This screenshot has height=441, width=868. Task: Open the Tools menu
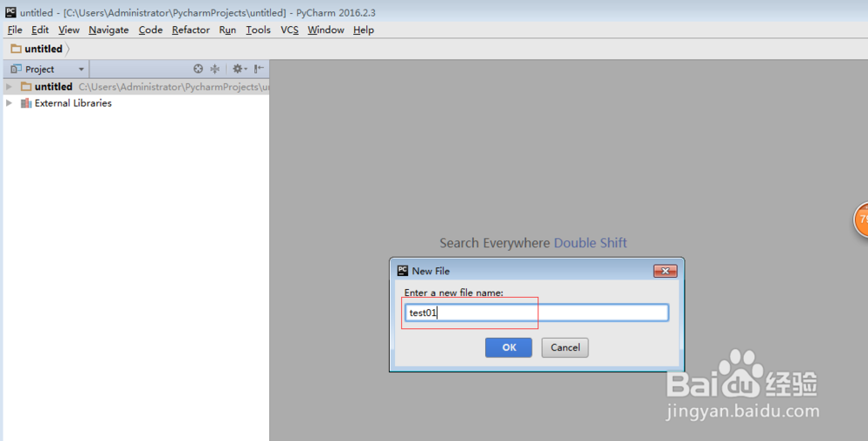tap(258, 30)
